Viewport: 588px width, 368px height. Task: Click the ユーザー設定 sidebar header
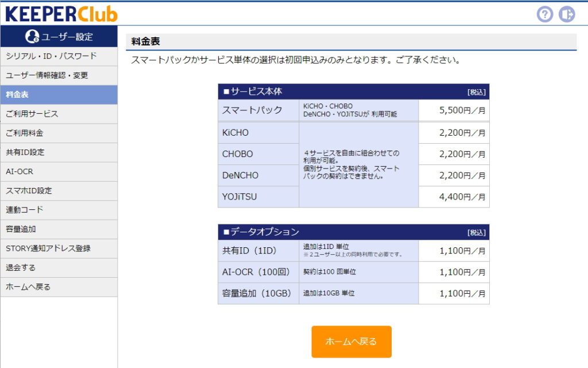tap(59, 36)
